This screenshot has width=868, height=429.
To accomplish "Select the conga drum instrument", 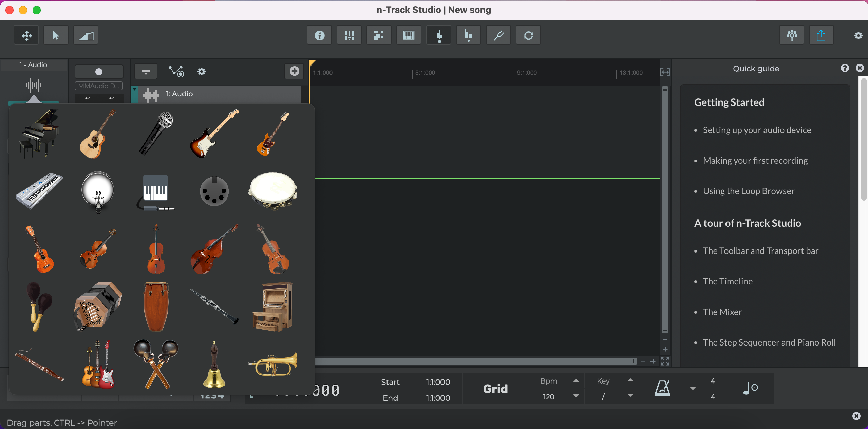I will coord(156,306).
